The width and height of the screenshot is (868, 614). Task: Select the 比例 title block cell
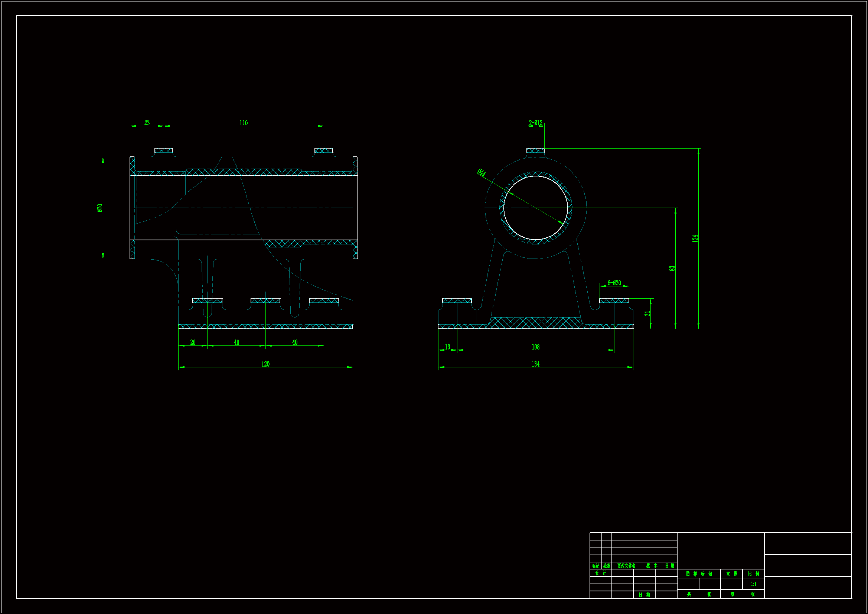tap(753, 574)
